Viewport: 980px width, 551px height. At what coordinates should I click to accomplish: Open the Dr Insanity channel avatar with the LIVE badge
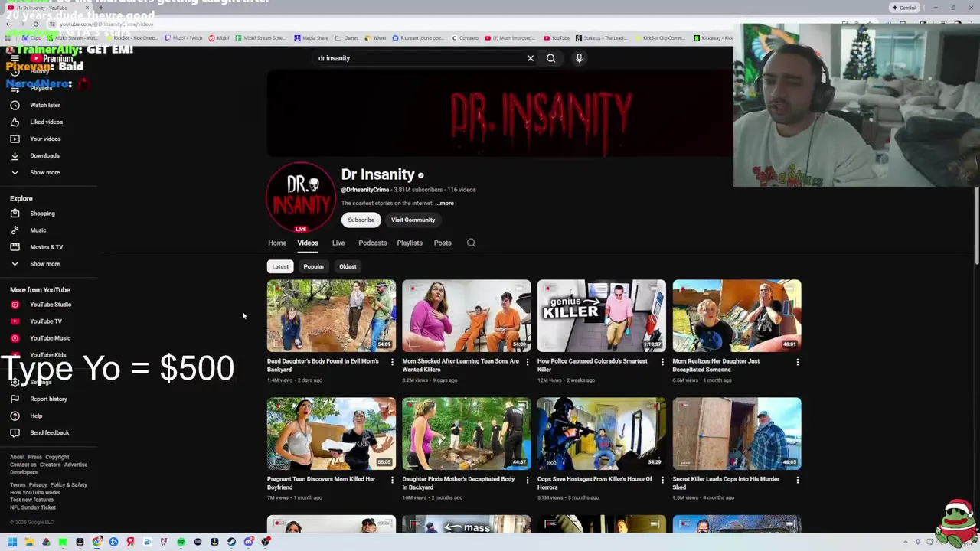pyautogui.click(x=301, y=197)
